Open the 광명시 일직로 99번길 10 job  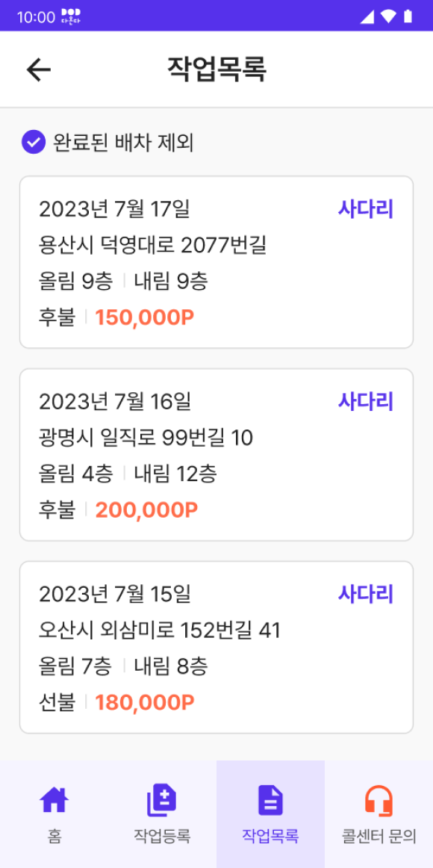click(216, 454)
